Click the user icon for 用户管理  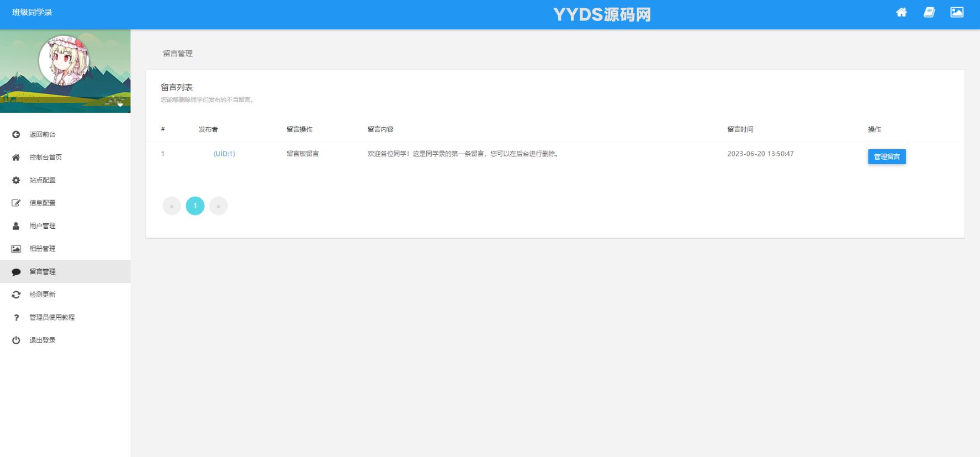tap(16, 226)
